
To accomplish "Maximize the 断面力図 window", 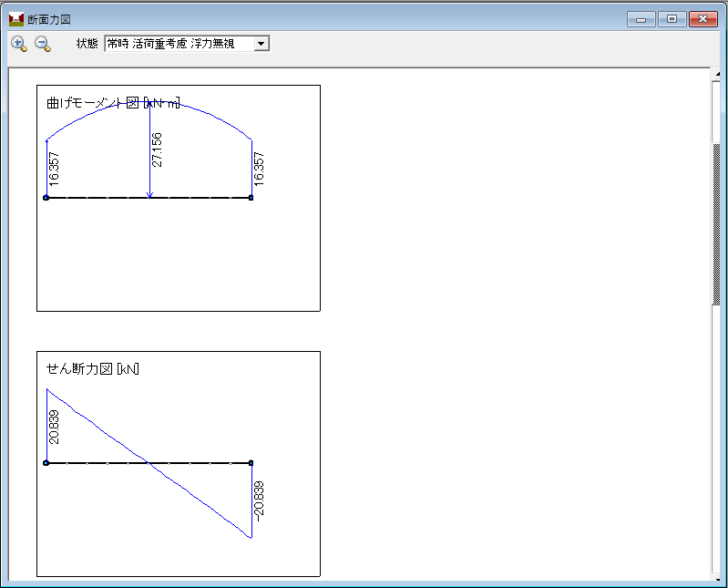I will [672, 19].
